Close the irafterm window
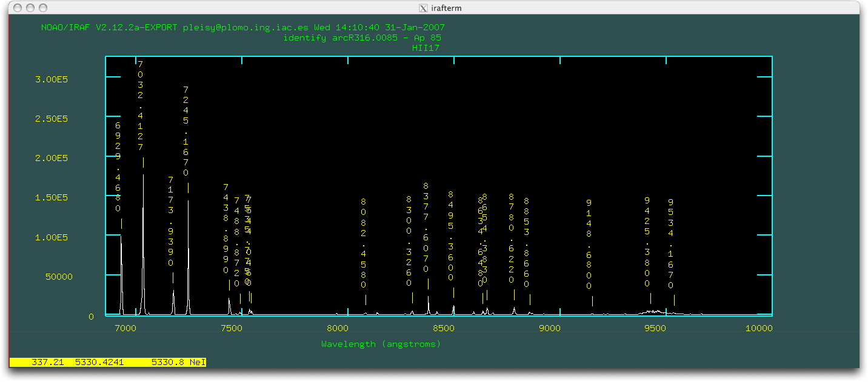The image size is (868, 382). 17,8
